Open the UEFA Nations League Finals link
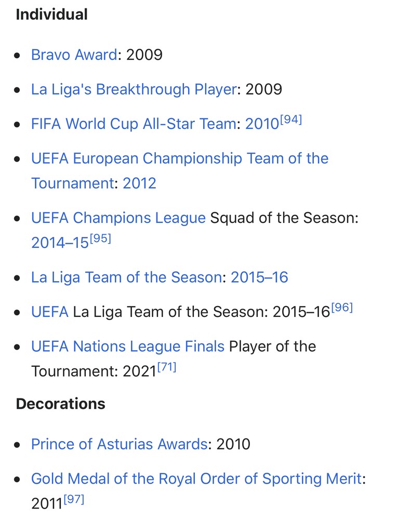The width and height of the screenshot is (397, 532). pyautogui.click(x=128, y=346)
